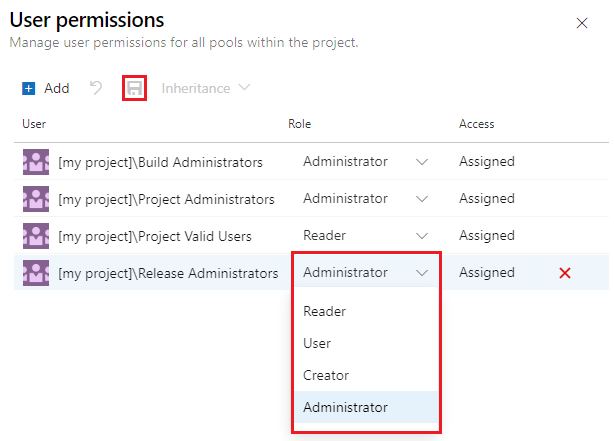Click the Add plus icon
Image resolution: width=614 pixels, height=441 pixels.
pyautogui.click(x=29, y=88)
